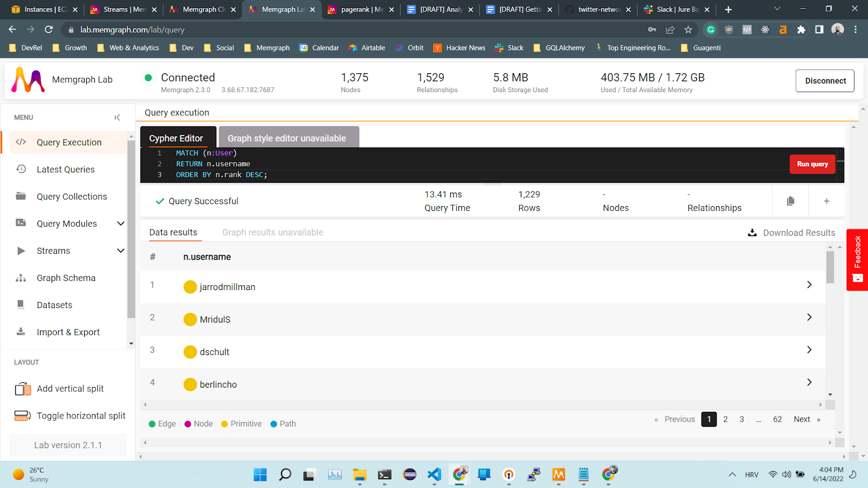Click the Previous page link
Image resolution: width=868 pixels, height=488 pixels.
coord(679,419)
